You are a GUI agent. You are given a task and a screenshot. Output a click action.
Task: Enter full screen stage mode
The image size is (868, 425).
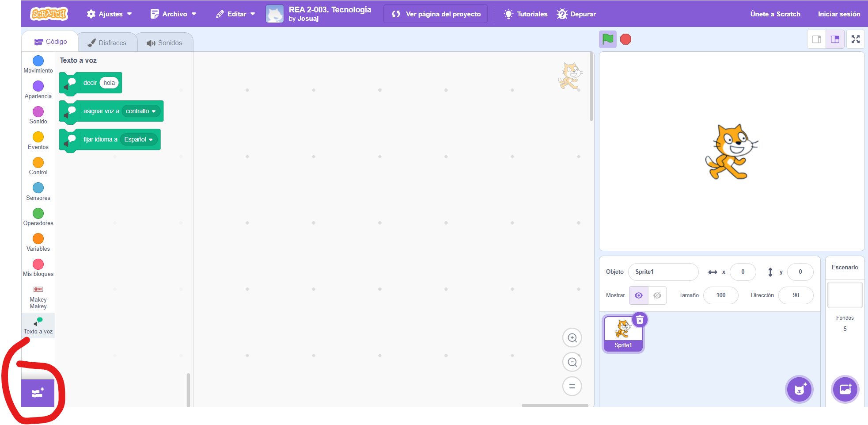coord(856,39)
